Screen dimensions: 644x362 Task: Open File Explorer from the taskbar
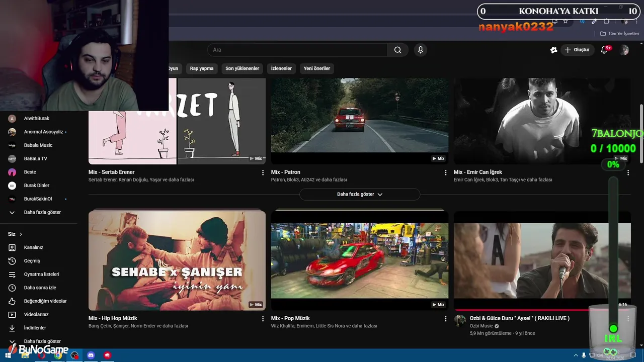click(x=25, y=355)
